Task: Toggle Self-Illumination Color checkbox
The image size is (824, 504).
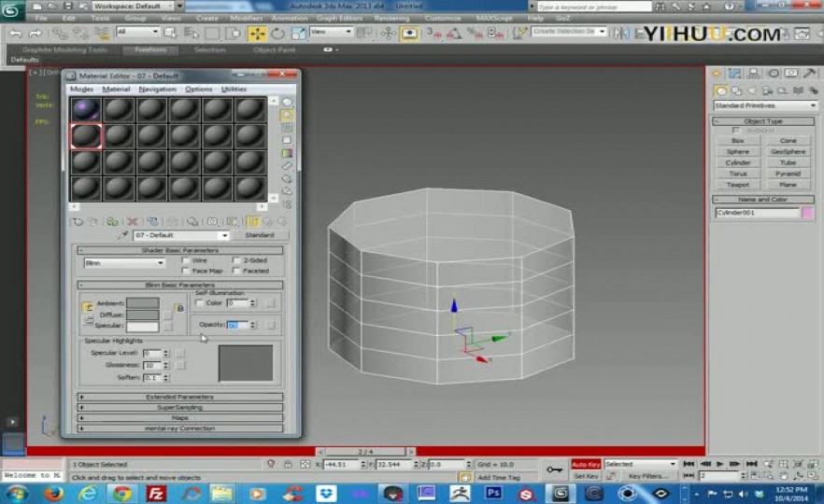Action: point(199,303)
